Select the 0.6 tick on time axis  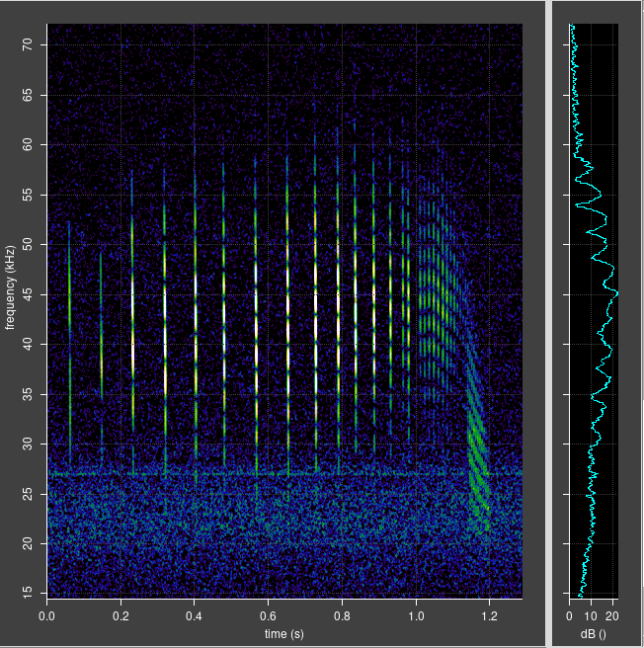(269, 613)
